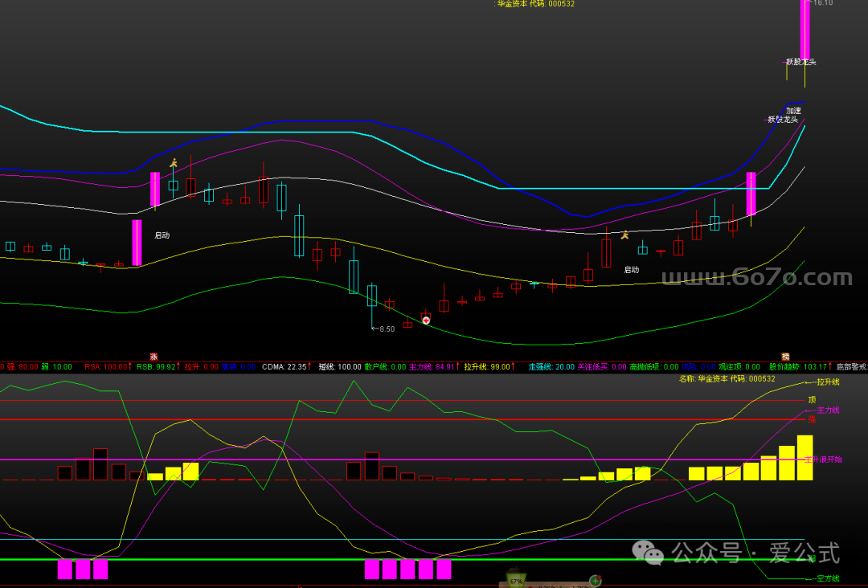The image size is (868, 588).
Task: Click the 主力线 legend label on the right
Action: [x=828, y=410]
